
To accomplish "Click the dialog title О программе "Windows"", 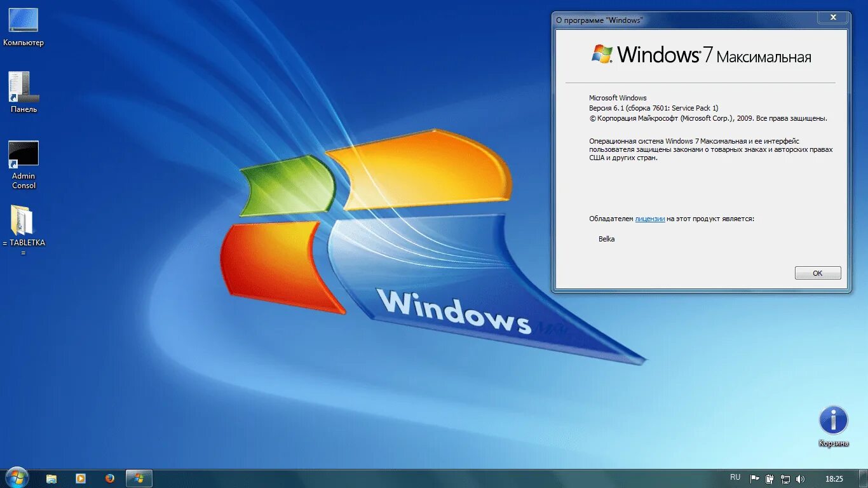I will click(599, 20).
